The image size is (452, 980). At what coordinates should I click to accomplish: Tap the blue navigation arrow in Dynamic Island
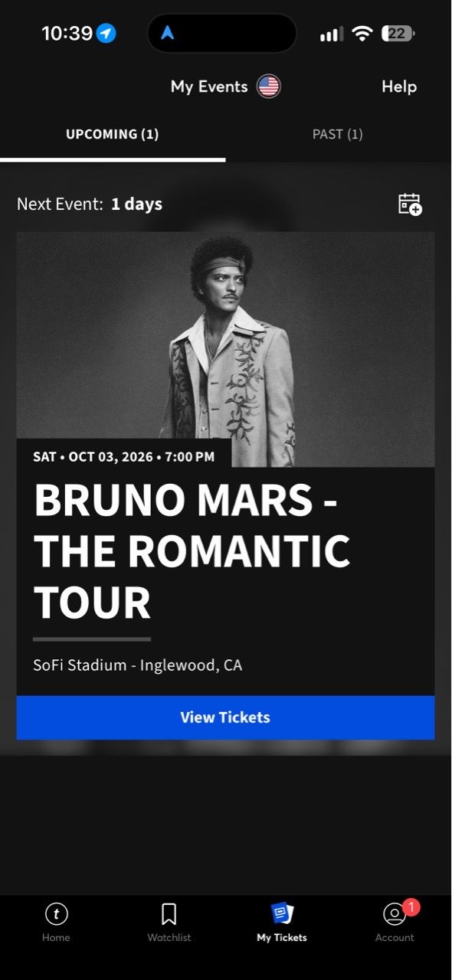(168, 33)
